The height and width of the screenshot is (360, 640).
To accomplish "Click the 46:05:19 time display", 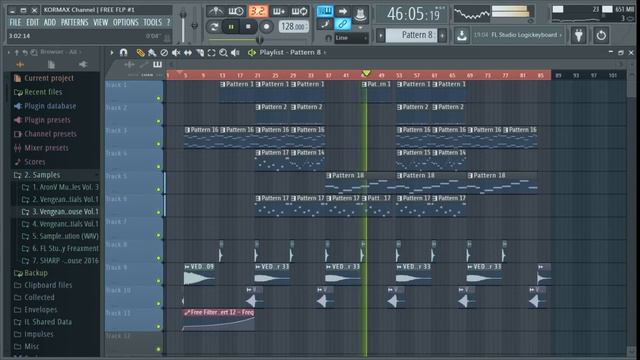I will 413,14.
